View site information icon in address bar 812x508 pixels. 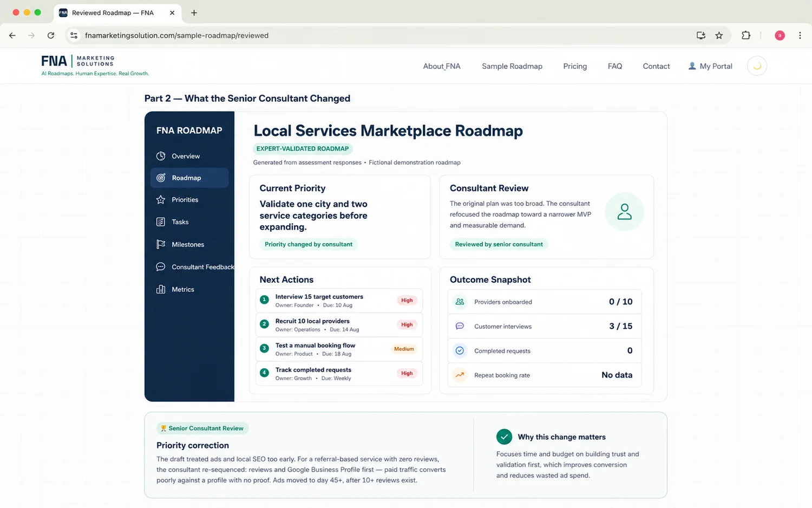74,35
